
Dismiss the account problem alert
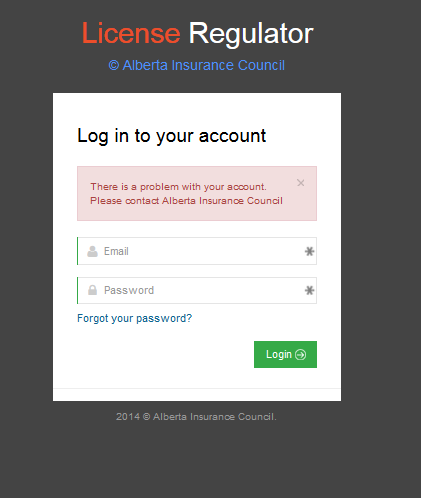point(300,183)
